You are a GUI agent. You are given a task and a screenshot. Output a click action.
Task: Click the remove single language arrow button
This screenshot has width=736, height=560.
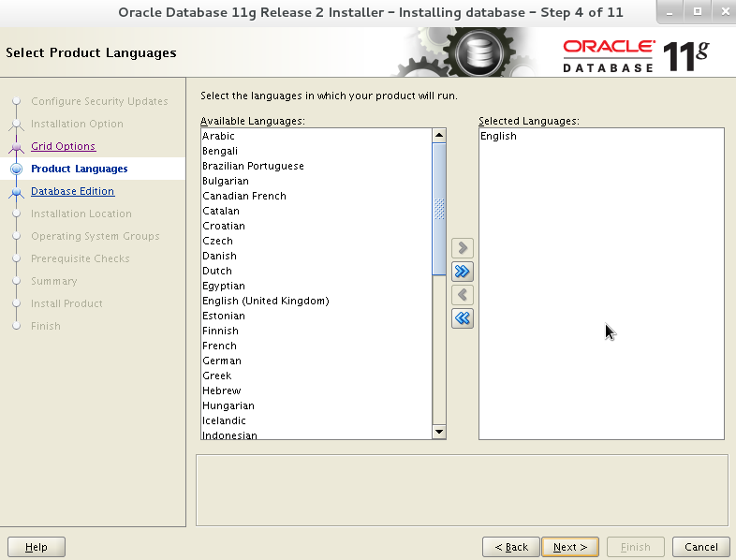pos(463,295)
